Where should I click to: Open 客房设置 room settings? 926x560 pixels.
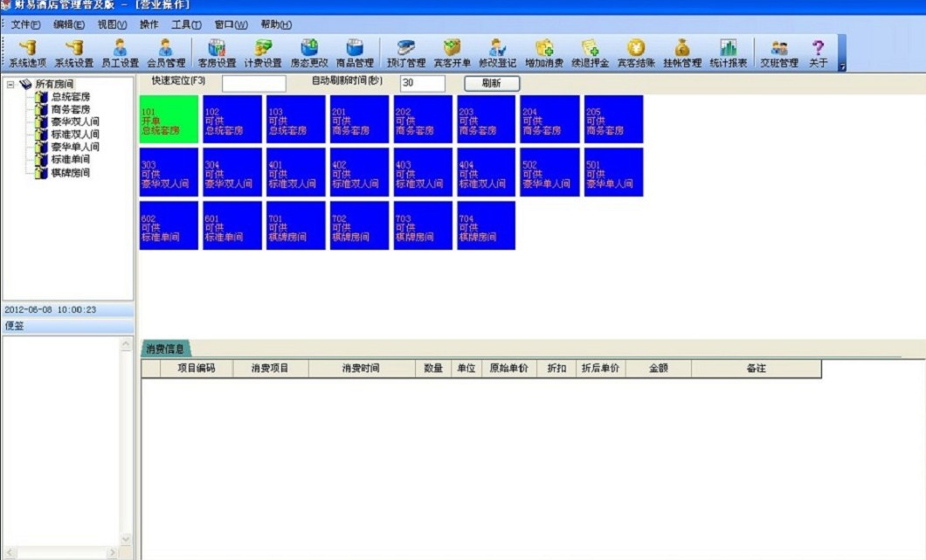click(x=217, y=53)
